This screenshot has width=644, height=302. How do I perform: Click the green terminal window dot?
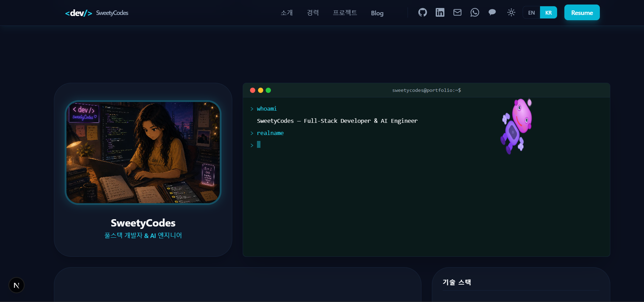click(x=268, y=90)
